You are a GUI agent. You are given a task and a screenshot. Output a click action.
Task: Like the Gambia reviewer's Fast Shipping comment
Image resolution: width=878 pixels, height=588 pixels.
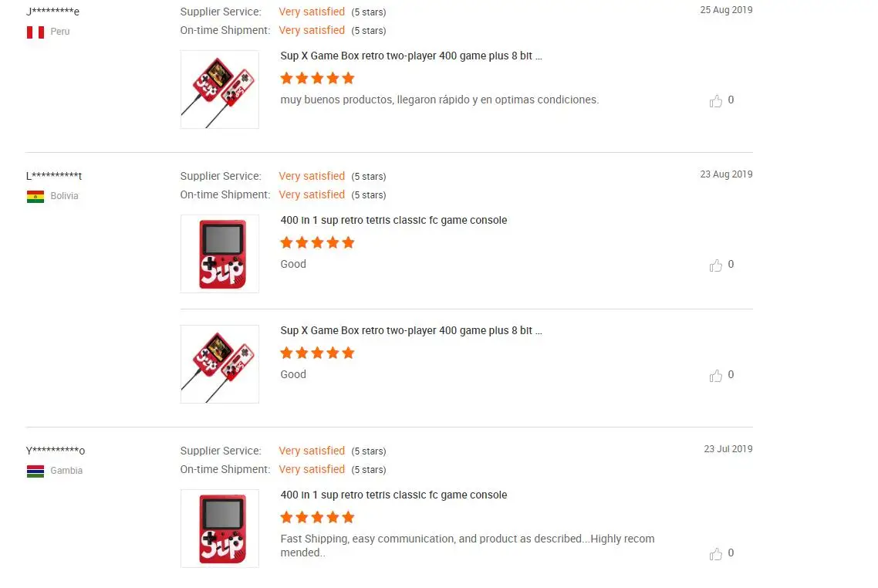pyautogui.click(x=716, y=554)
